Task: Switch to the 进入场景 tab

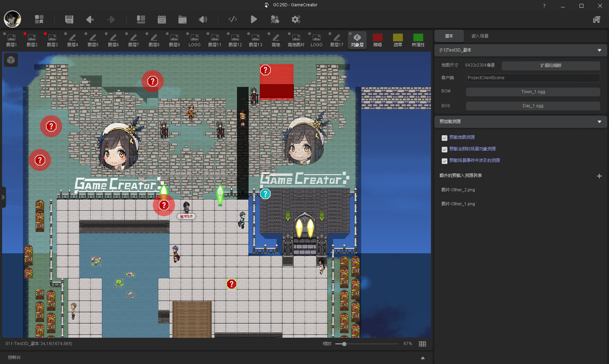Action: pos(480,36)
